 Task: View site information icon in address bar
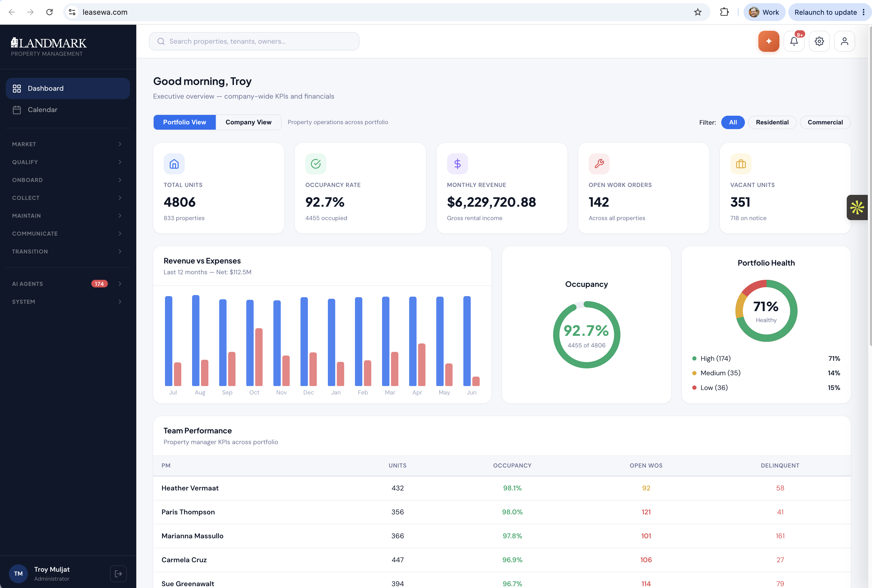[x=72, y=12]
